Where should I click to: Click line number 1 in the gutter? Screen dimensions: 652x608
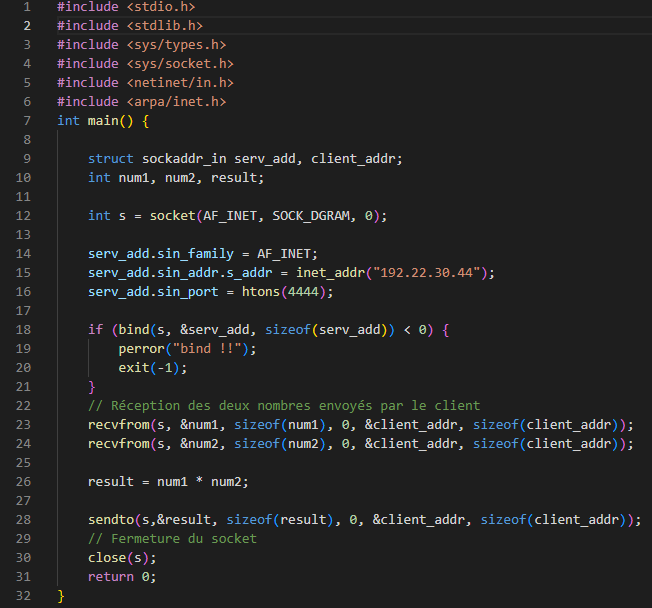(26, 6)
